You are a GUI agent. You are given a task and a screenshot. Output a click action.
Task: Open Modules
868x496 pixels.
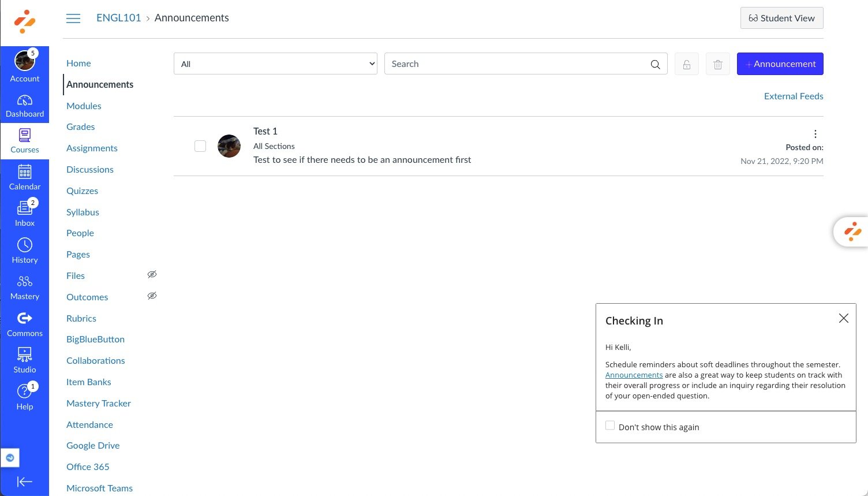(84, 106)
